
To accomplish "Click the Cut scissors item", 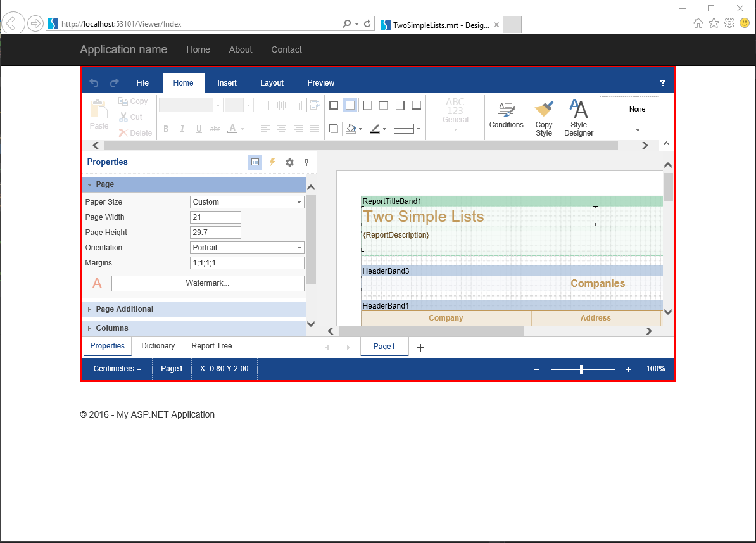I will pos(130,117).
